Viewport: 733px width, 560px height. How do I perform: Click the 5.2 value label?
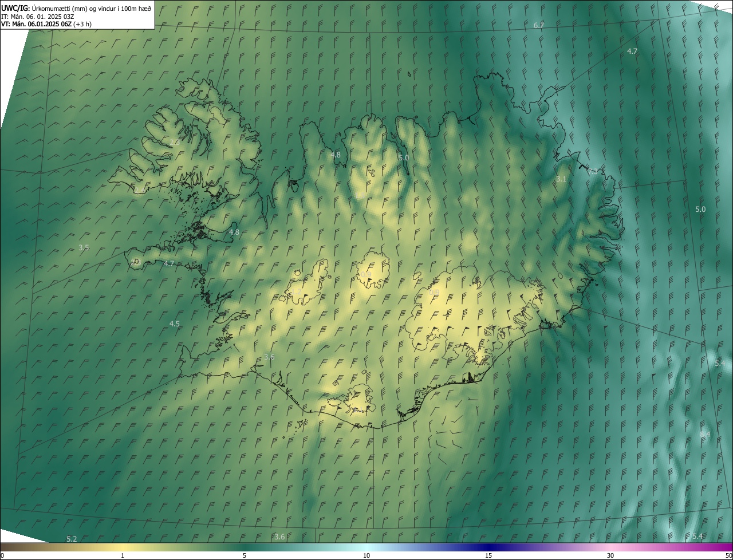coord(72,539)
